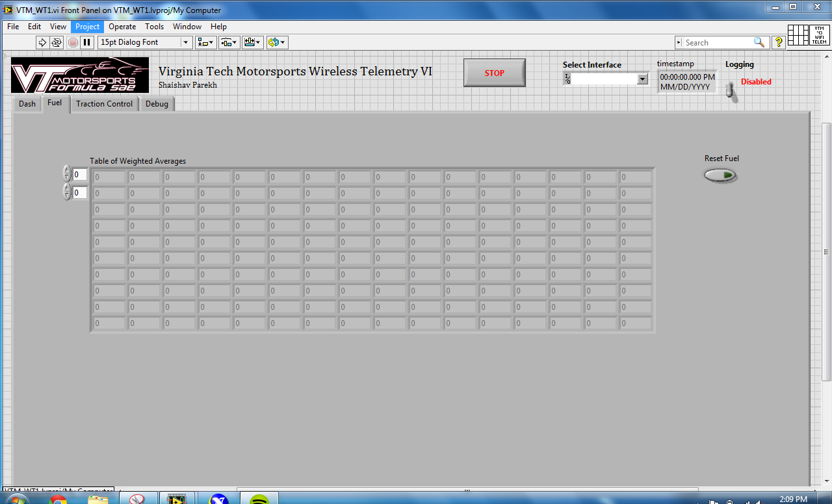832x504 pixels.
Task: Decrement the upper array index stepper
Action: pyautogui.click(x=67, y=179)
